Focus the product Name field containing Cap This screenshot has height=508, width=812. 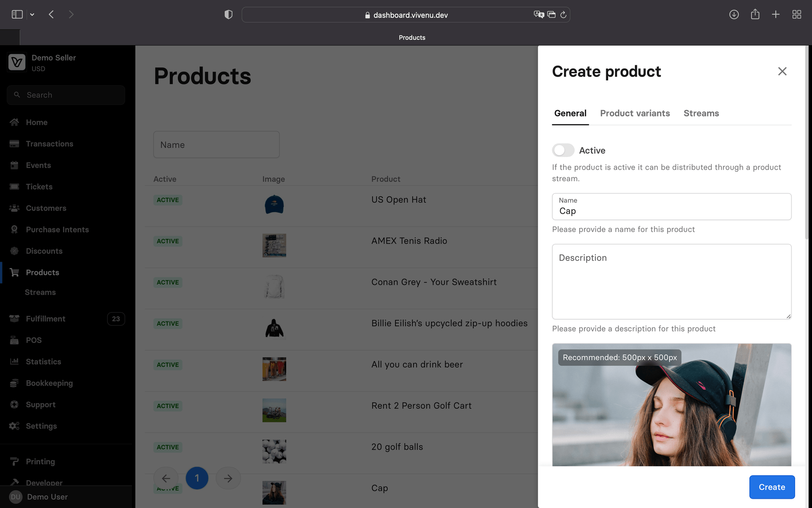click(672, 207)
